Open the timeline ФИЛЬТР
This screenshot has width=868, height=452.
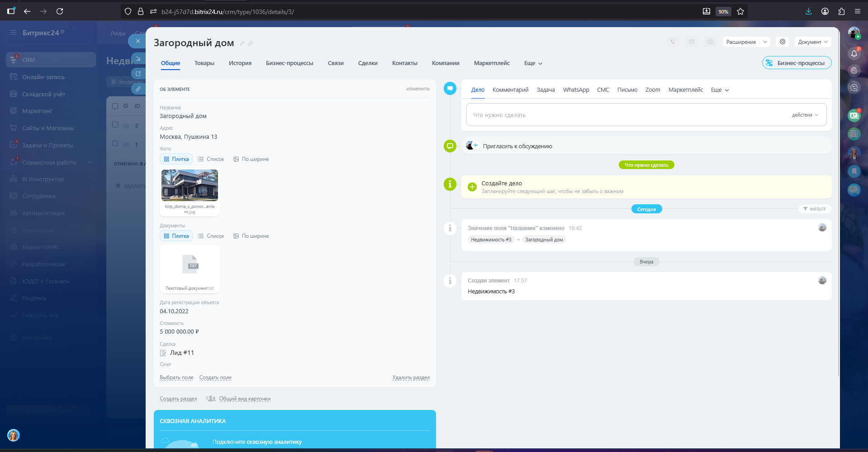click(x=815, y=209)
